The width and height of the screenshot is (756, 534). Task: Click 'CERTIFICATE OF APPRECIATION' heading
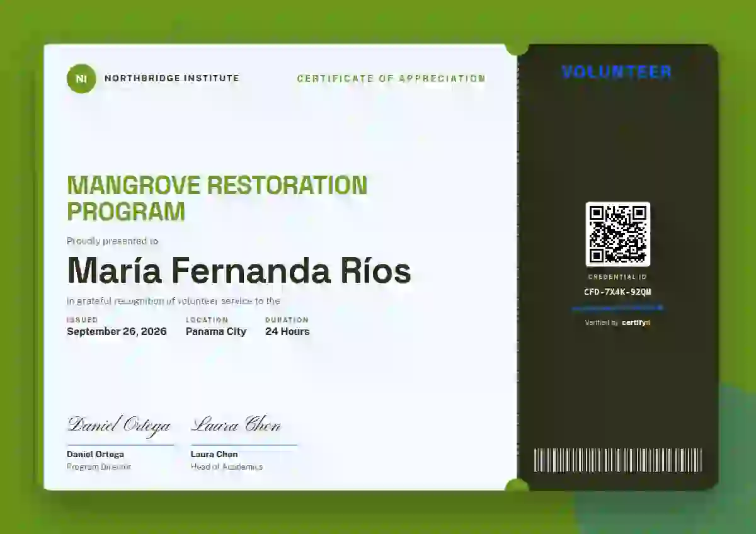(391, 79)
